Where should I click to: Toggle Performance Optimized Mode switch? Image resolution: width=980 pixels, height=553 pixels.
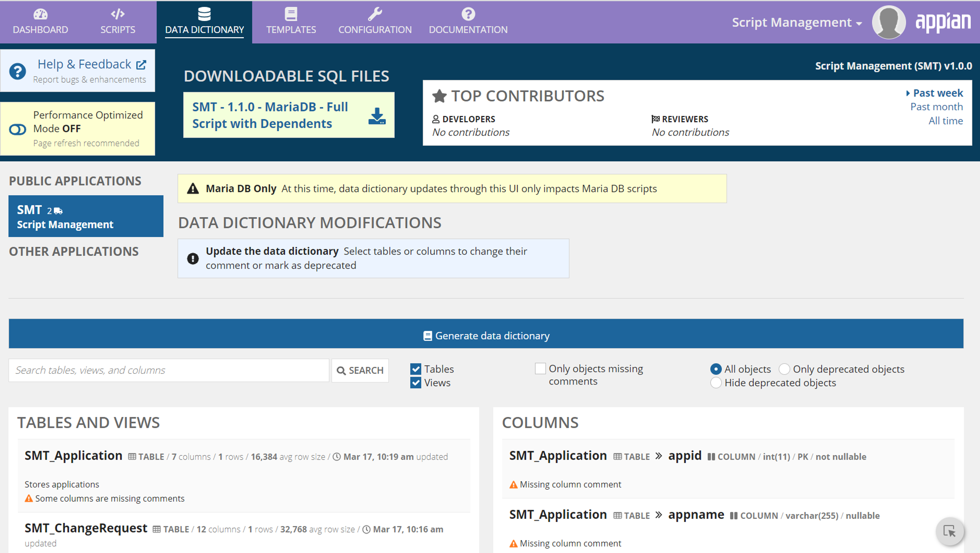(18, 129)
